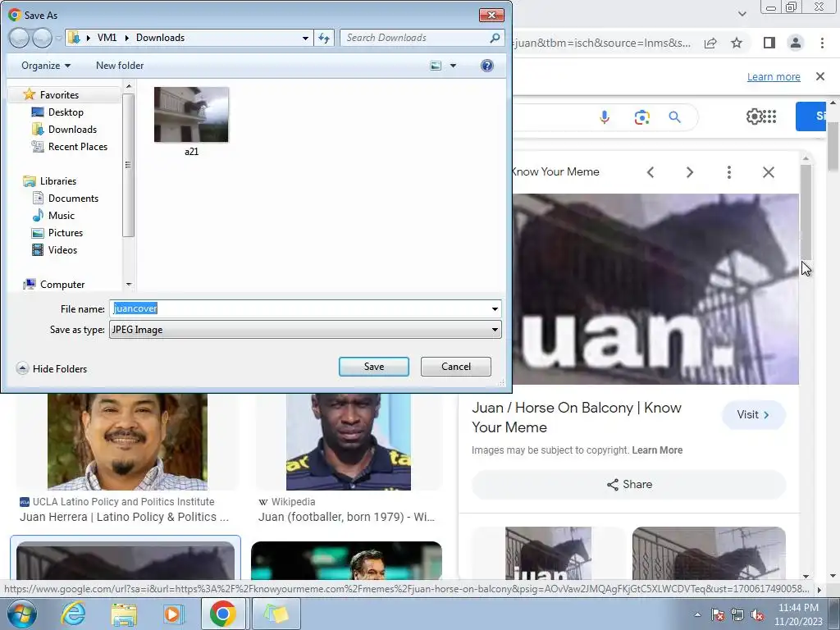Screen dimensions: 840x630
Task: Click the Google Lens search by image icon
Action: [x=641, y=116]
